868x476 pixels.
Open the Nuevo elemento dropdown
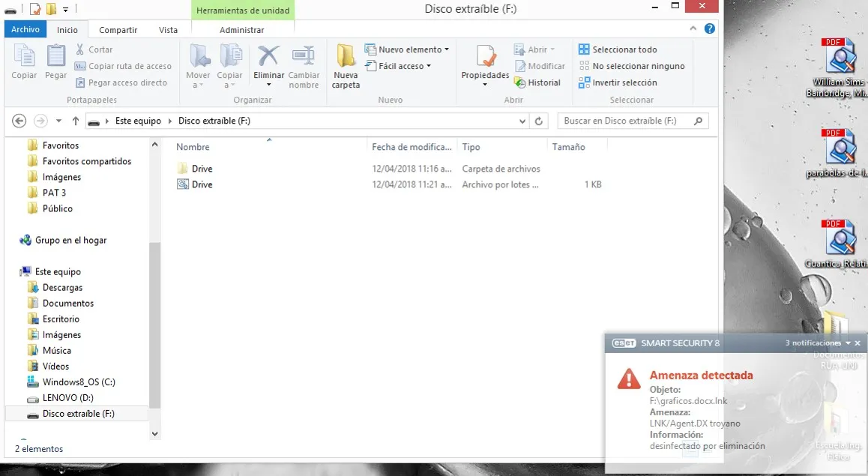(x=407, y=49)
